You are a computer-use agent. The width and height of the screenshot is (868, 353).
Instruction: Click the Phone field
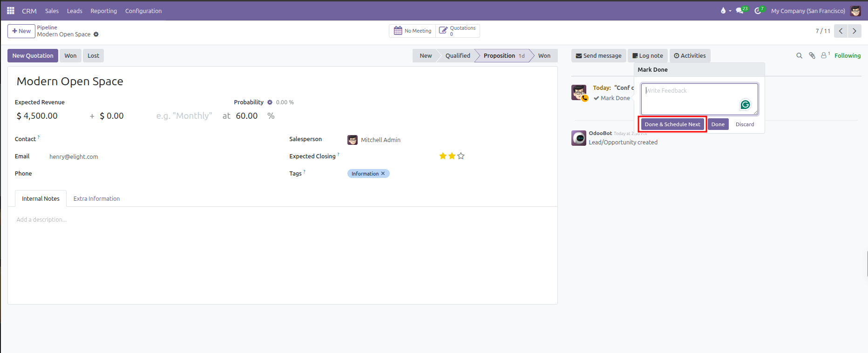click(x=163, y=174)
